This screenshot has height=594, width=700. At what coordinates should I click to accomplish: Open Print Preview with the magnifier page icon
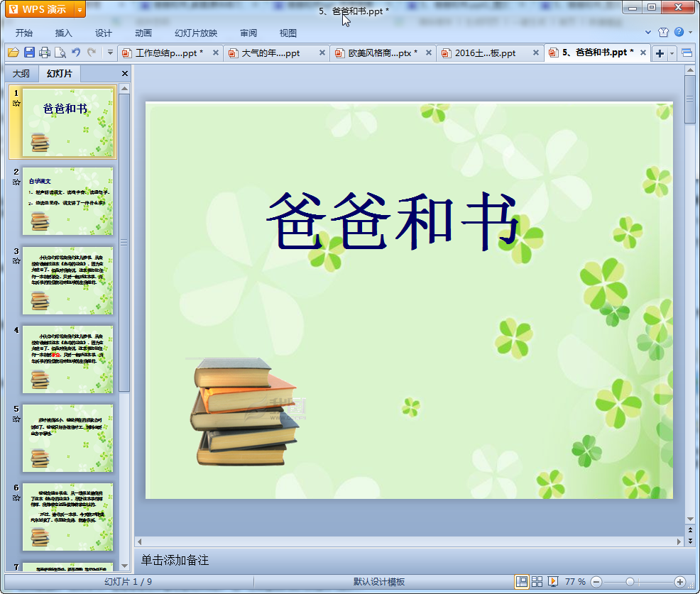pos(60,53)
